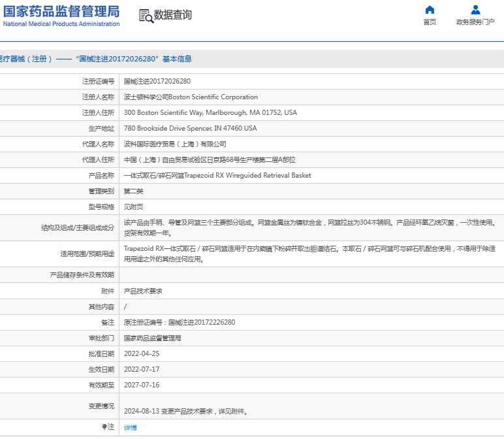Screen dimensions: 504x439
Task: Select effective date 2022-07-17
Action: click(142, 370)
